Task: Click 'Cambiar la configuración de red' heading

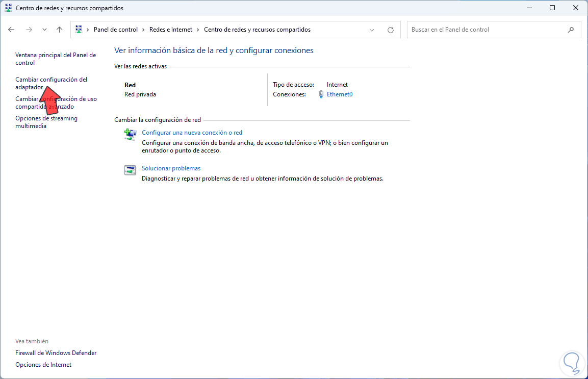Action: click(158, 120)
